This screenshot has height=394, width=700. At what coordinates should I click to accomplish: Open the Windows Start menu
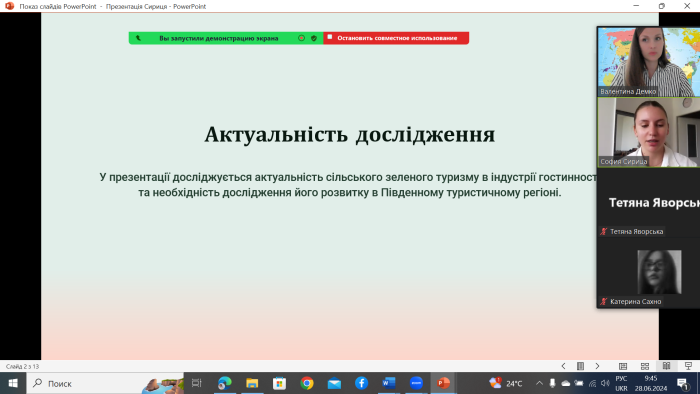(x=13, y=383)
